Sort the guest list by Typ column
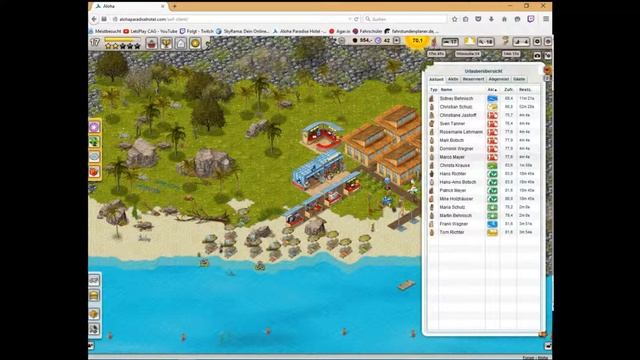The width and height of the screenshot is (640, 360). click(x=433, y=89)
